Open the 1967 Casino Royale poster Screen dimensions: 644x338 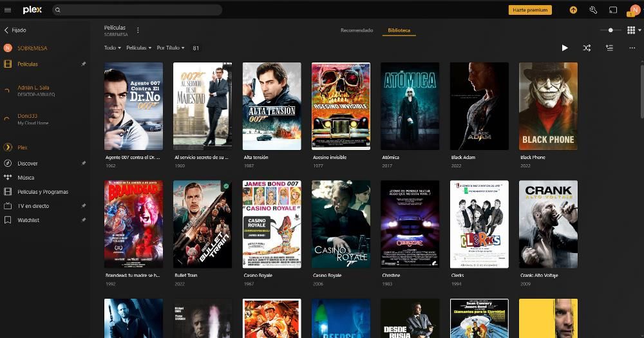272,224
